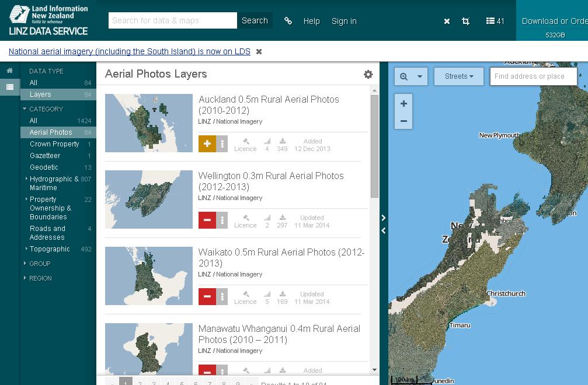Zoom in using the map plus control

tap(403, 102)
